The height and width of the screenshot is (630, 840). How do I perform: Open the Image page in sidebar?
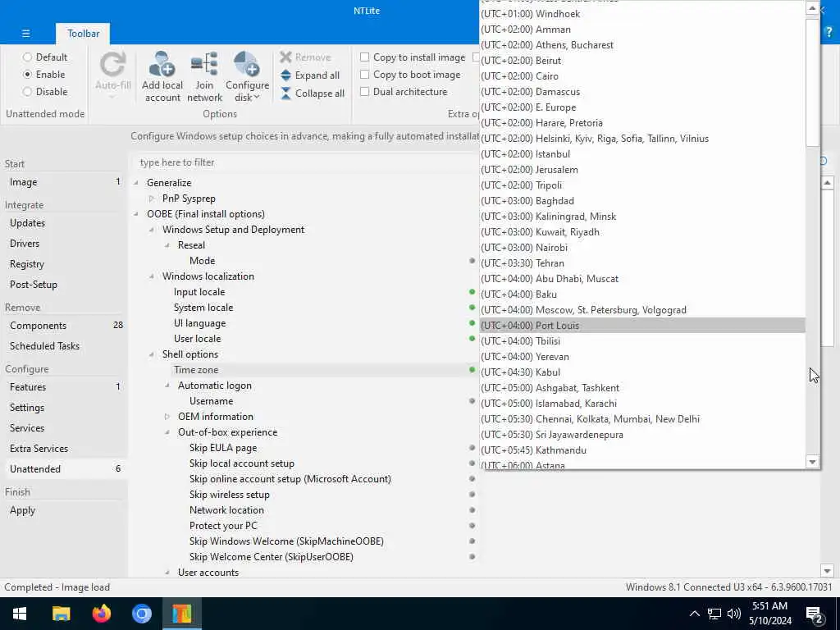(x=64, y=182)
